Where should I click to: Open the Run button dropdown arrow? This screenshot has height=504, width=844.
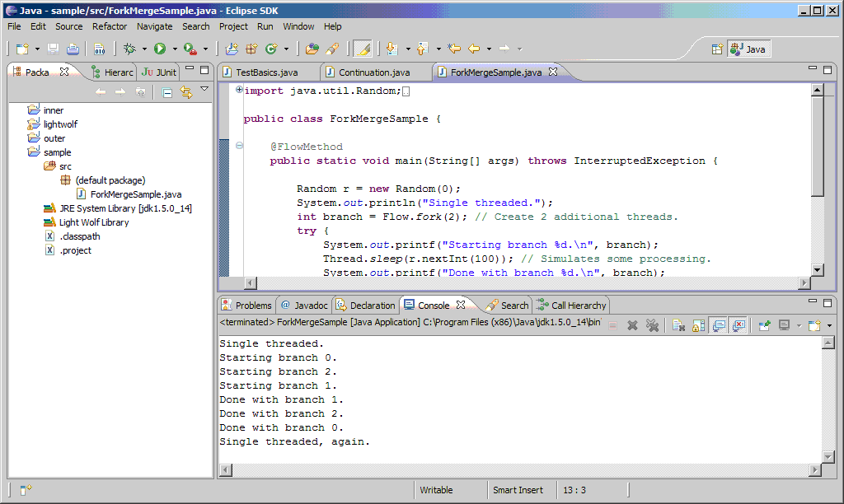(175, 49)
